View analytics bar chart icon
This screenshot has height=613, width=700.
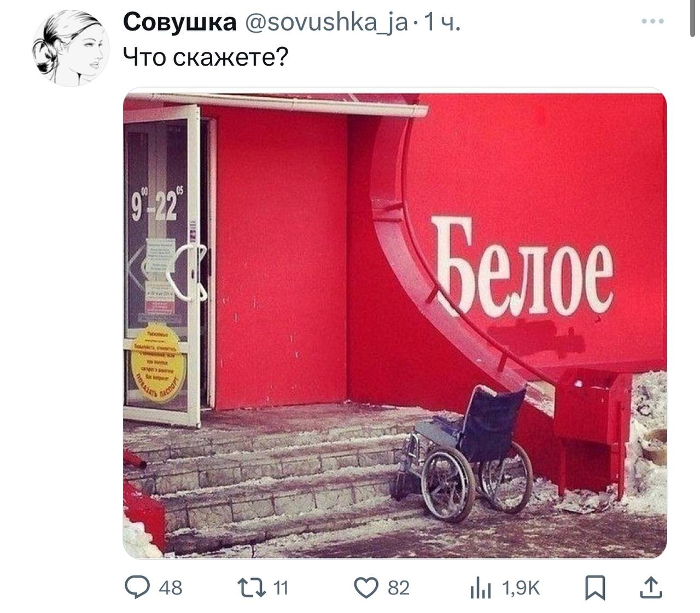coord(481,589)
